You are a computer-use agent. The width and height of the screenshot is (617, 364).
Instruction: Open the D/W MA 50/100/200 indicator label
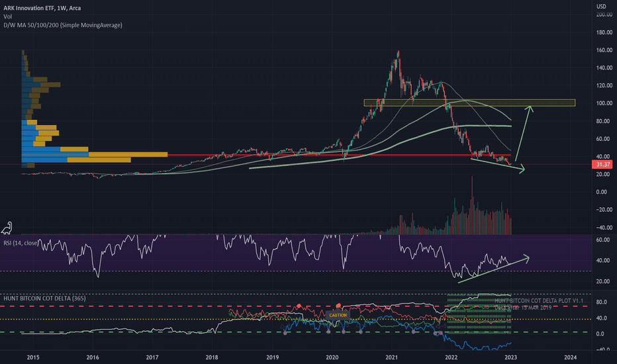[63, 25]
